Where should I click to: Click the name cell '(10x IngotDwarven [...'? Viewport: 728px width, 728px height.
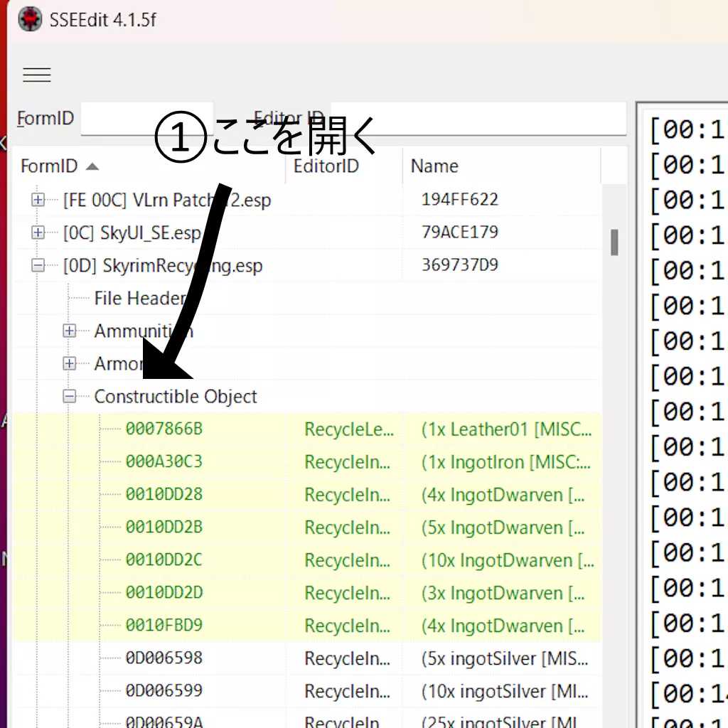pyautogui.click(x=508, y=560)
